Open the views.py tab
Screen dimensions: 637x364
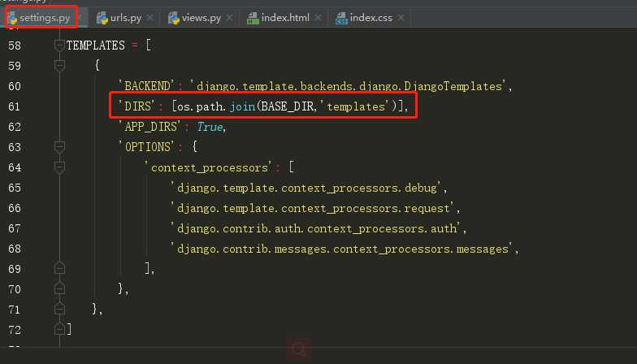coord(201,18)
